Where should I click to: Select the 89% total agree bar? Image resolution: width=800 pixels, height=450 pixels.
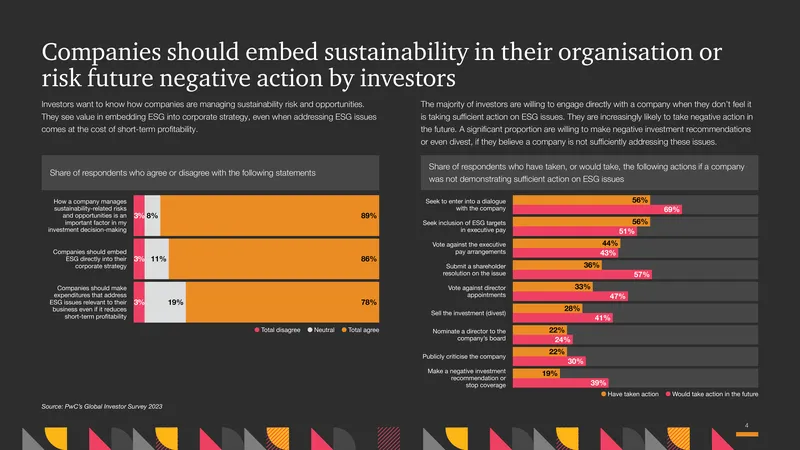point(269,216)
